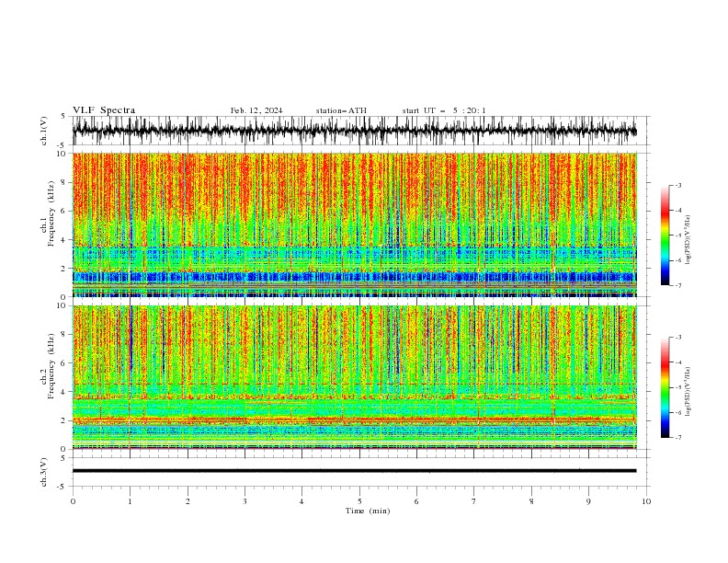The height and width of the screenshot is (563, 728).
Task: Click inside the ch.1 spectrogram panel
Action: tap(354, 224)
